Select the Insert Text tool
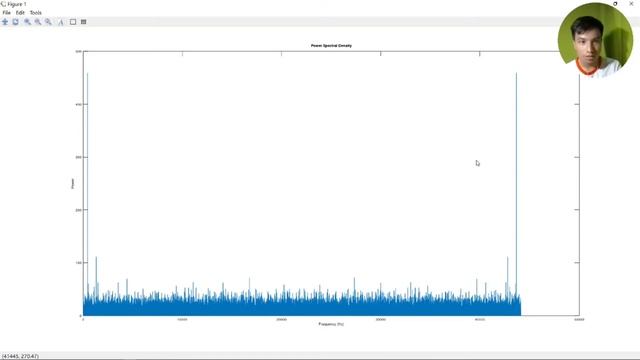The height and width of the screenshot is (360, 640). (x=60, y=22)
